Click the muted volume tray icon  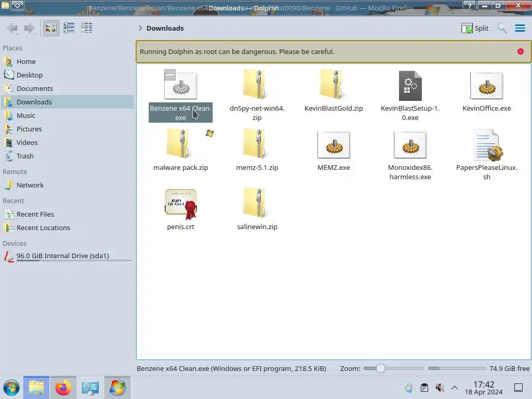pos(440,388)
